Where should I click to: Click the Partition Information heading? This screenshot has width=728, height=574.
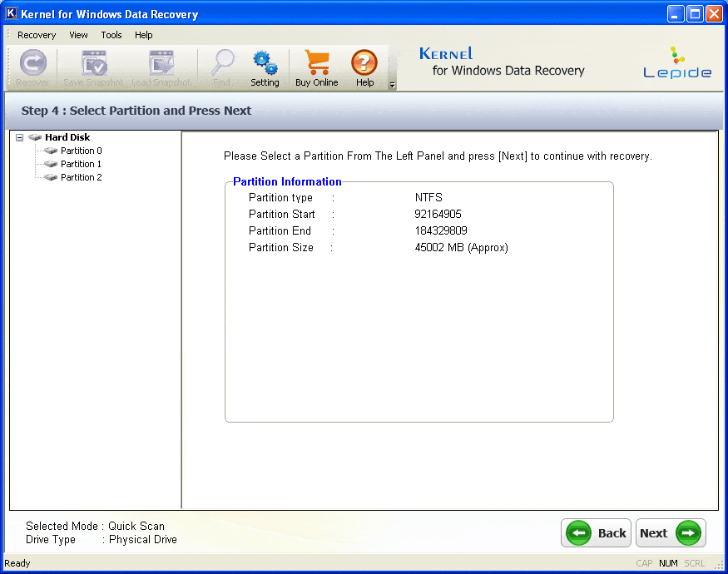287,181
